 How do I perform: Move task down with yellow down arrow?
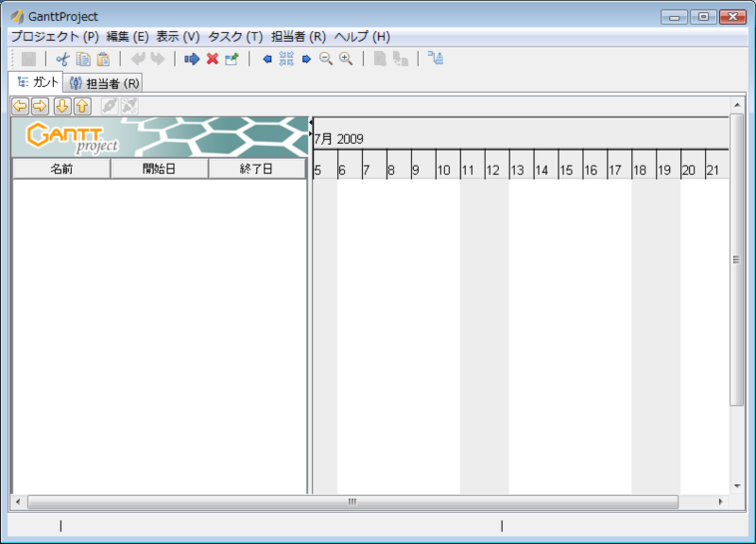62,106
